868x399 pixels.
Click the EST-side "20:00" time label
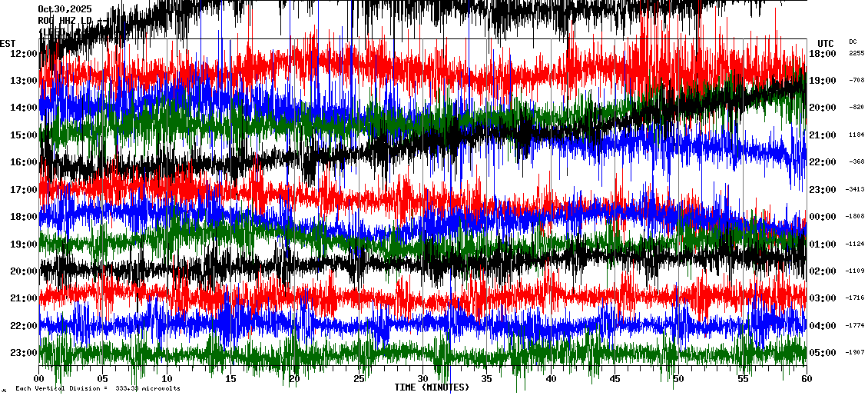pos(23,271)
